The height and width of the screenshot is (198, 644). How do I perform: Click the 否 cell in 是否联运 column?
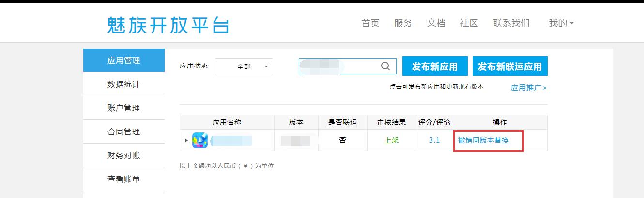(x=342, y=140)
